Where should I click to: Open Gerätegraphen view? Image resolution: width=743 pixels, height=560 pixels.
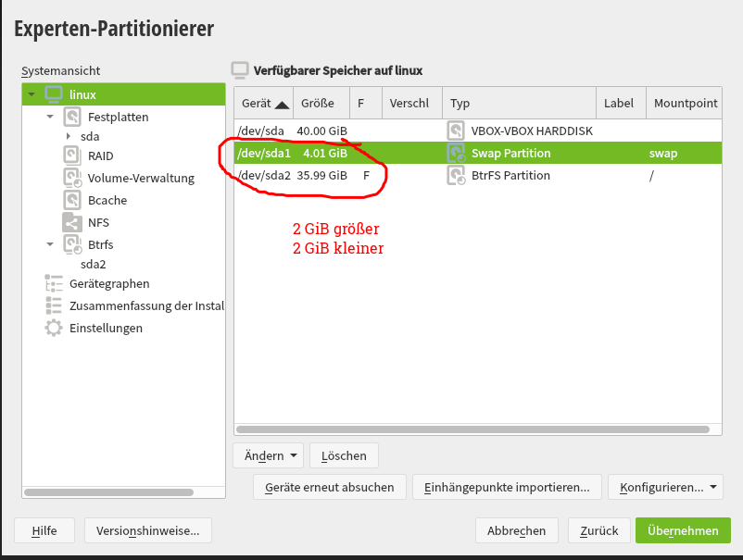coord(109,283)
